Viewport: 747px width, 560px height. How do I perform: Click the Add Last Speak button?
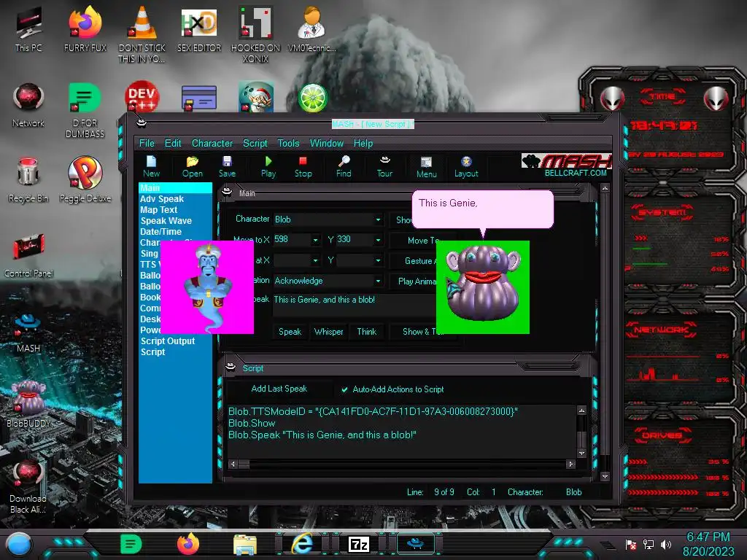279,389
